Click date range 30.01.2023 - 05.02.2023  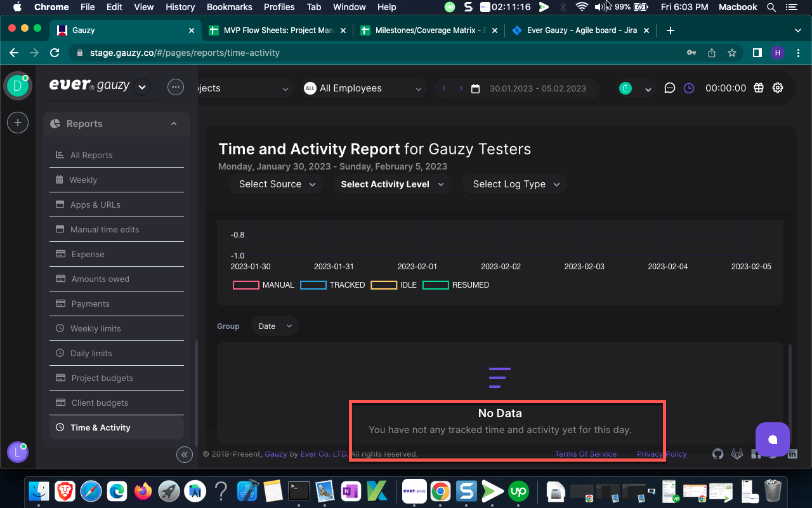(538, 89)
